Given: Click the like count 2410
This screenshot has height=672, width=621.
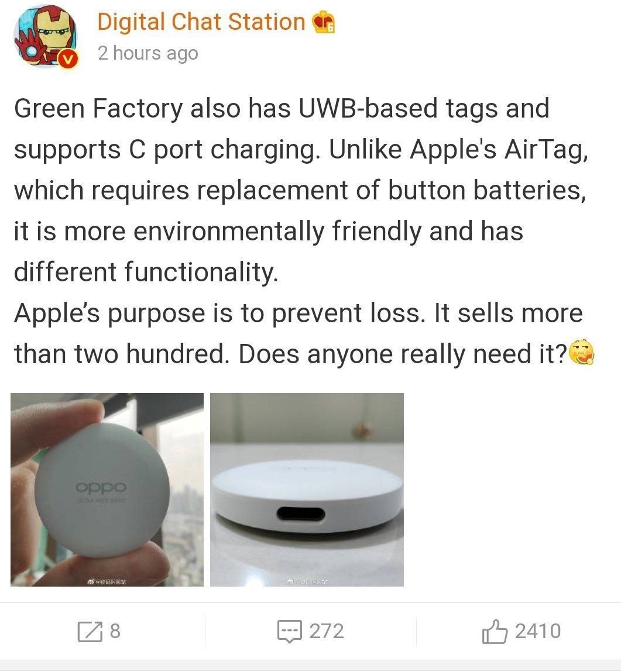Looking at the screenshot, I should pos(538,631).
